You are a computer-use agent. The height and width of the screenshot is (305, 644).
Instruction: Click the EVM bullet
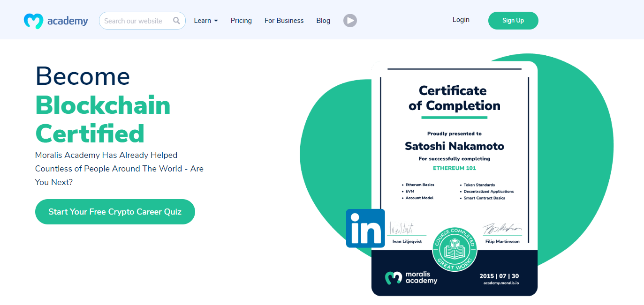(408, 192)
